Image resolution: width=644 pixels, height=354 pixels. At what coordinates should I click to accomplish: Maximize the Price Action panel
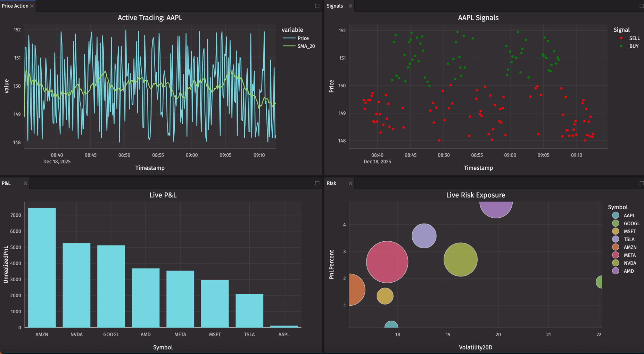click(317, 6)
